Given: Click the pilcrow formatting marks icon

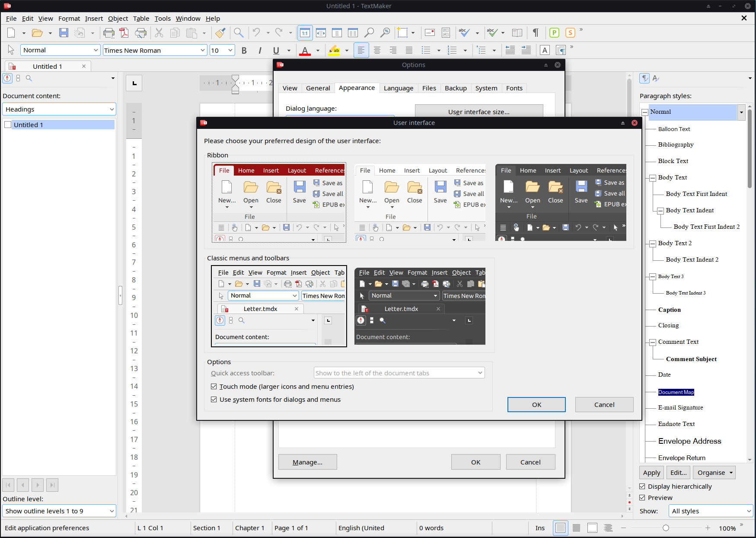Looking at the screenshot, I should [x=536, y=33].
